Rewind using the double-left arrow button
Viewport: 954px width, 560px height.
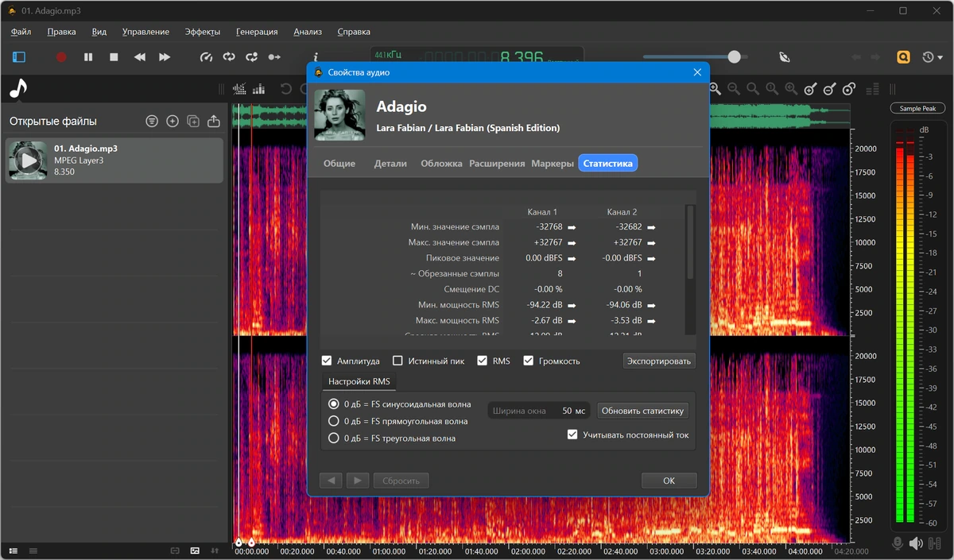pos(140,57)
